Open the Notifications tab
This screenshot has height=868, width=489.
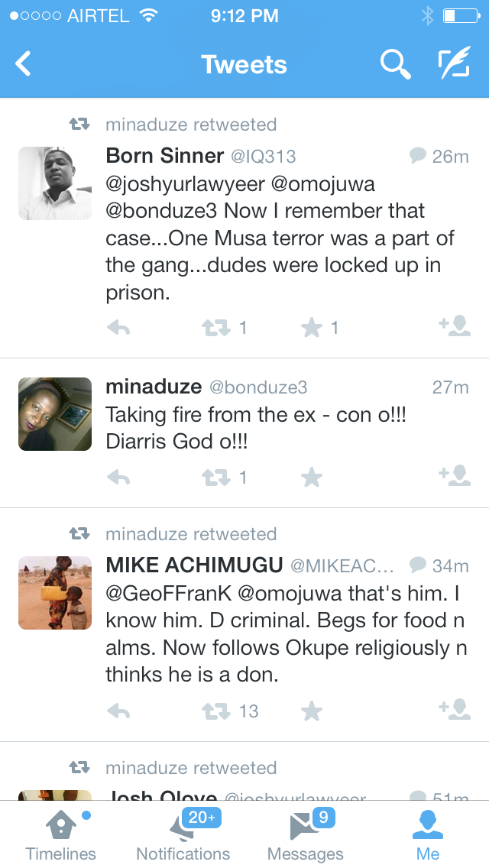pos(183,834)
